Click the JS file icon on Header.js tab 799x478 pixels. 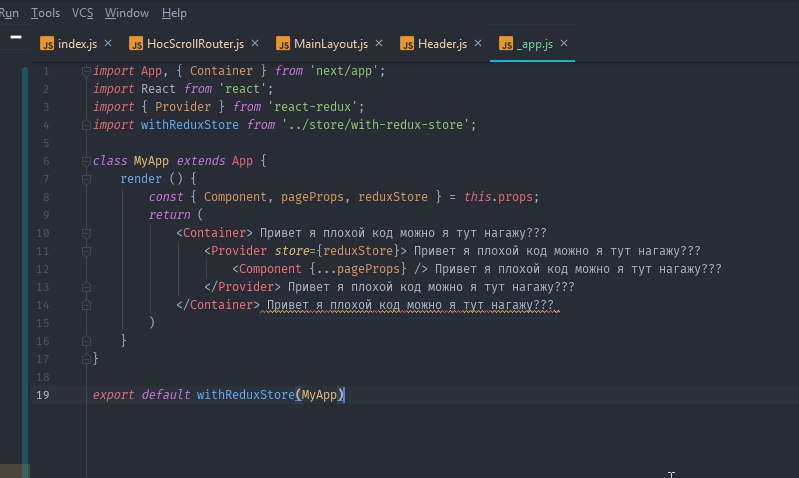(407, 44)
